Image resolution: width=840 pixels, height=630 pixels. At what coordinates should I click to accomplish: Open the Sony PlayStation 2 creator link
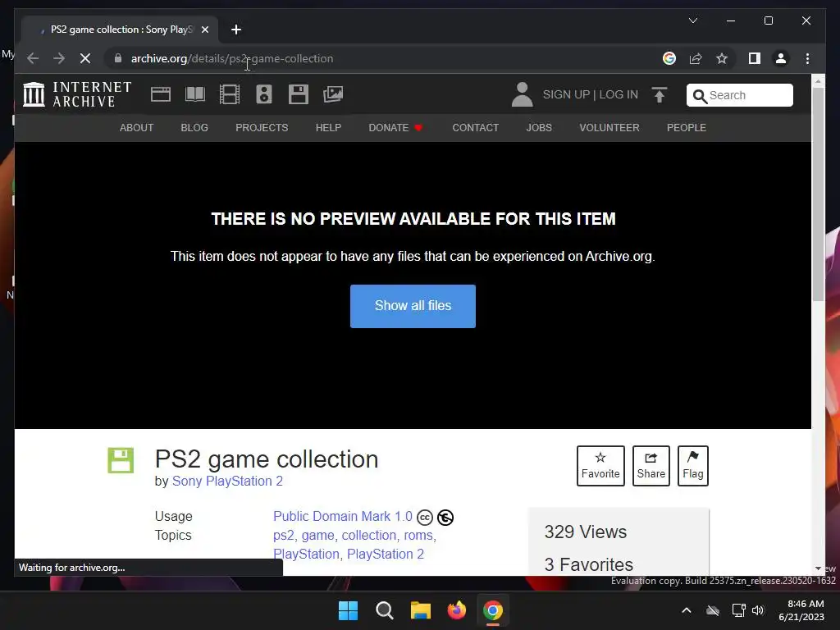227,481
